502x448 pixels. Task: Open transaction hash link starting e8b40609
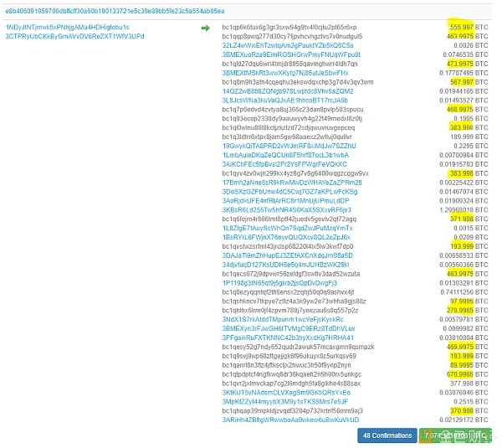(x=115, y=11)
